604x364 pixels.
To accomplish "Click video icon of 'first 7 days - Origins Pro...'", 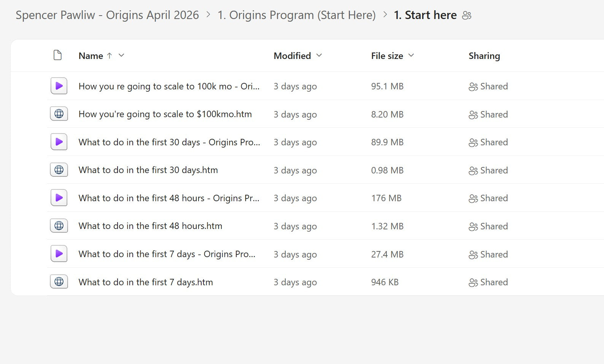I will click(59, 254).
